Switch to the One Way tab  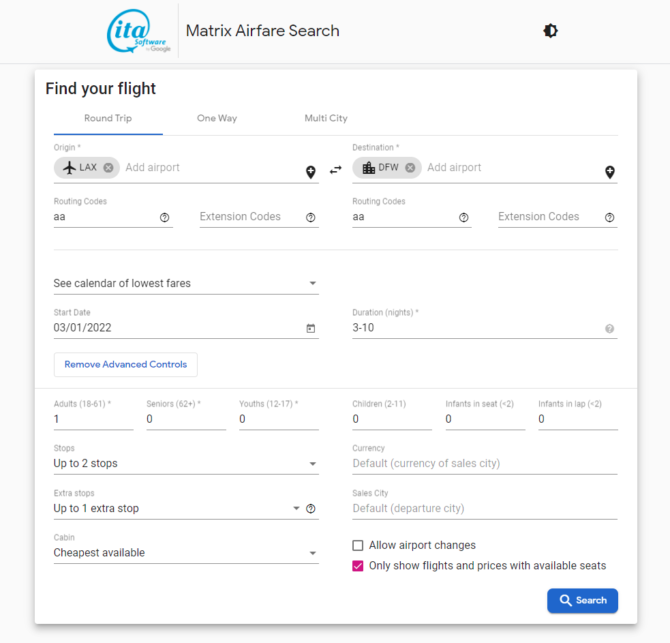[x=217, y=118]
